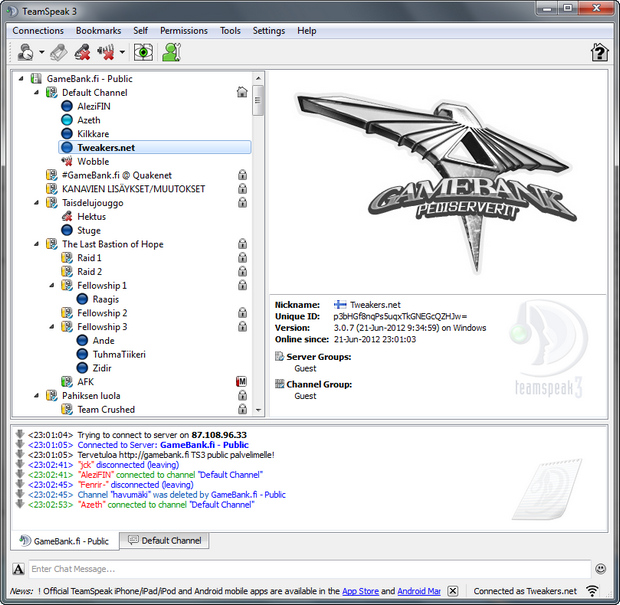Click the Team Crushed channel icon

(67, 409)
